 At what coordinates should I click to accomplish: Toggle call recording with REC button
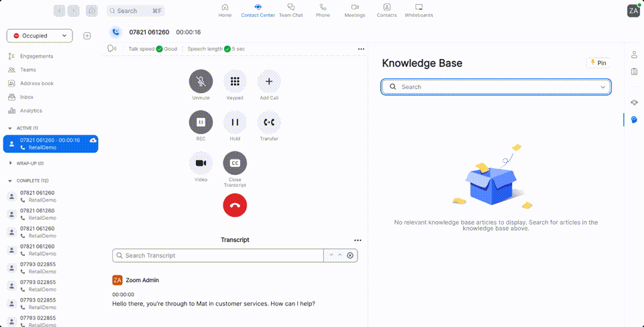[x=201, y=123]
